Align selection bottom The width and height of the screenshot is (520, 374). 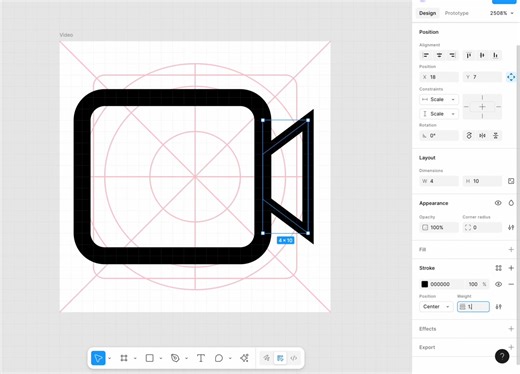[495, 55]
